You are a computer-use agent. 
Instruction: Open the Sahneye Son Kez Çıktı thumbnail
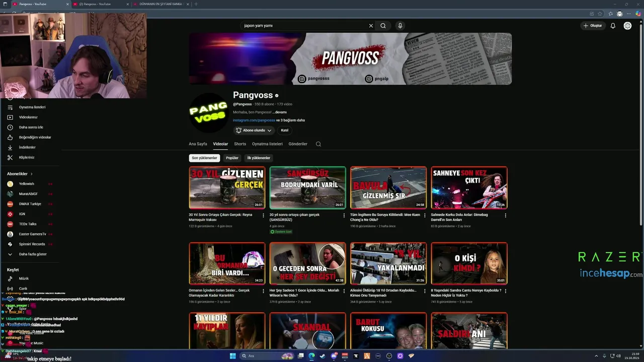pos(469,188)
